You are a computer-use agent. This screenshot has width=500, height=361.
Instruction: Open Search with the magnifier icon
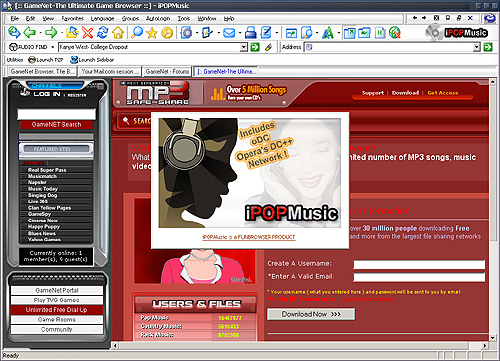pos(136,32)
